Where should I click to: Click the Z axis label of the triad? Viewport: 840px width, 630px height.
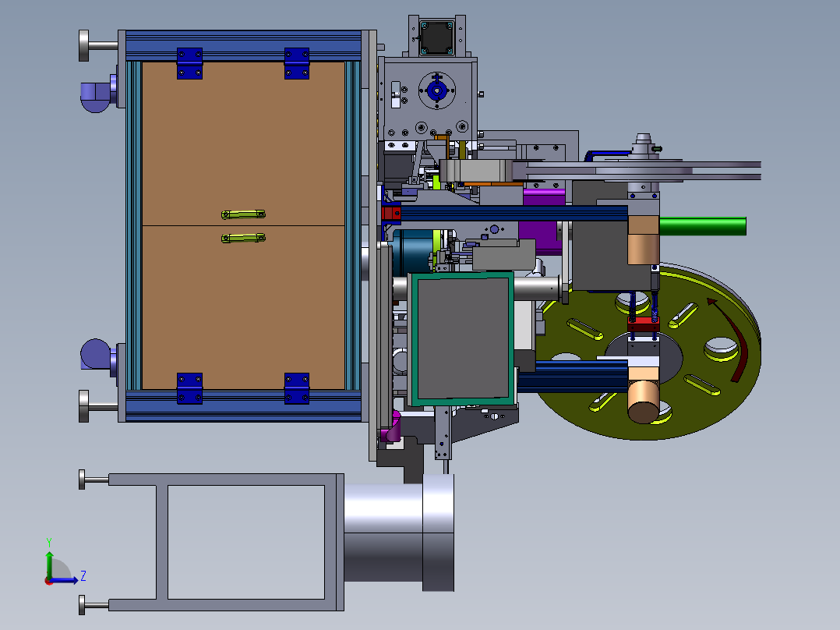[x=83, y=576]
